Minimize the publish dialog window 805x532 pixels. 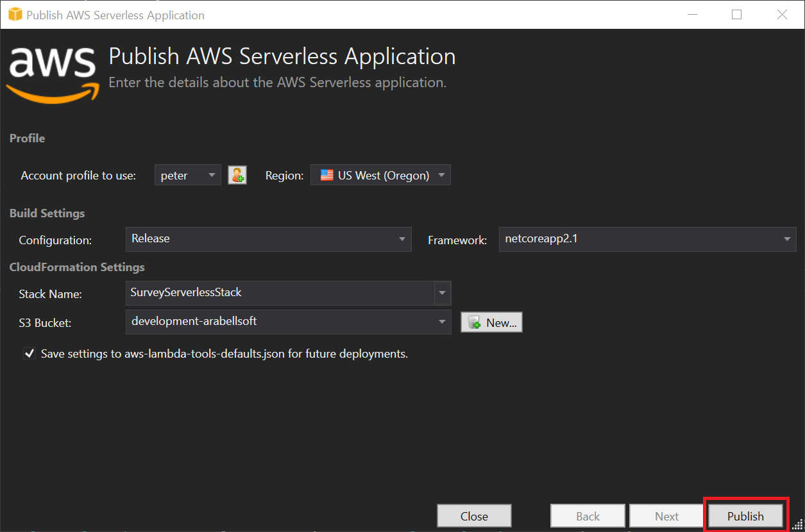[691, 15]
